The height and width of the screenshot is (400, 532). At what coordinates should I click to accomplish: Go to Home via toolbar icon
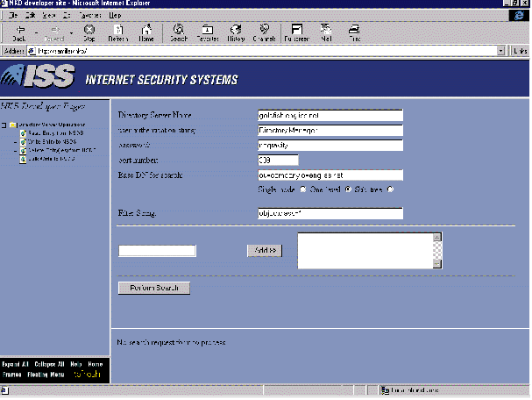tap(146, 32)
